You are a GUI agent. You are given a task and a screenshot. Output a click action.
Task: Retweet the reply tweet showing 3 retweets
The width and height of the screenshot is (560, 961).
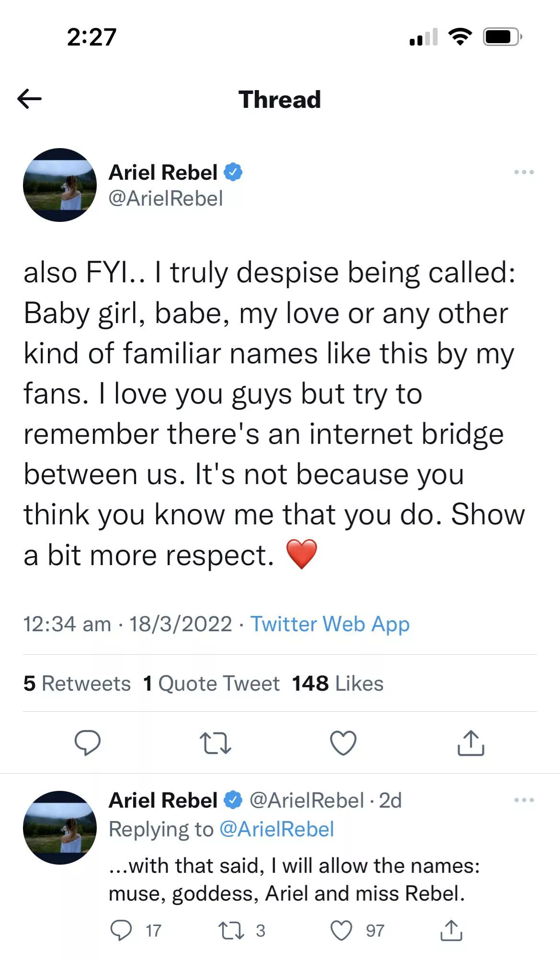tap(232, 929)
